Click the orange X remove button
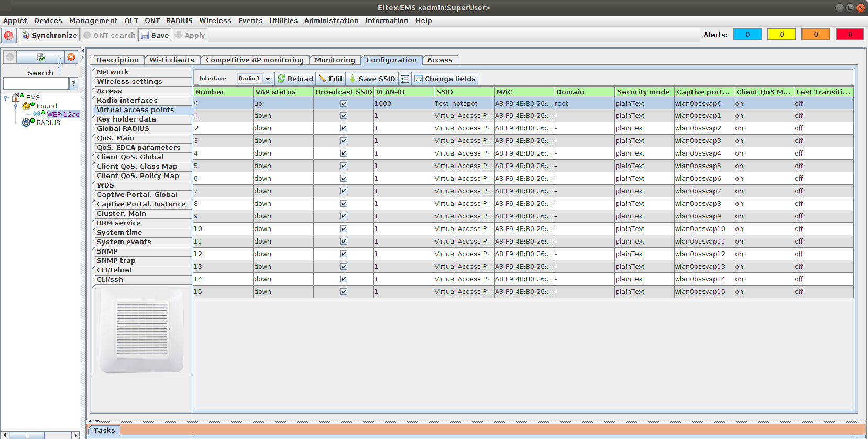The width and height of the screenshot is (868, 439). coord(71,57)
